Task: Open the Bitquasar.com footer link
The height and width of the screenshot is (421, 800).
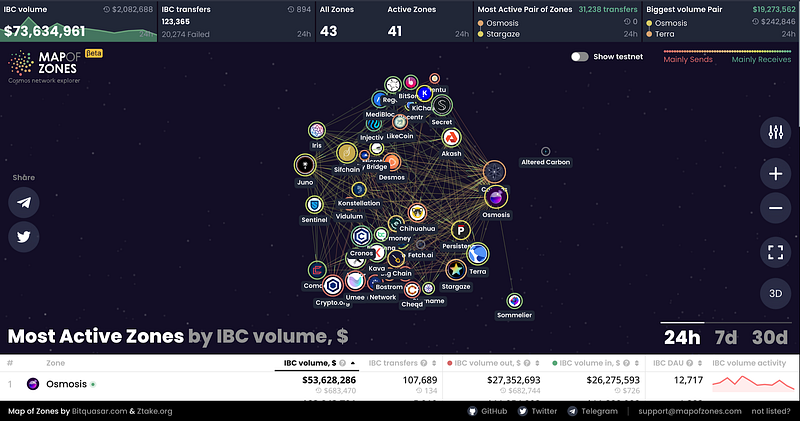Action: coord(99,411)
